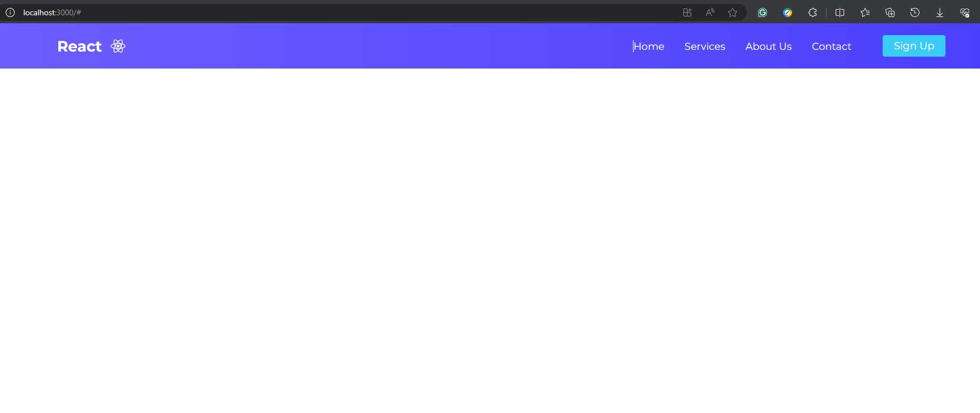
Task: Navigate to About Us page
Action: coord(768,46)
